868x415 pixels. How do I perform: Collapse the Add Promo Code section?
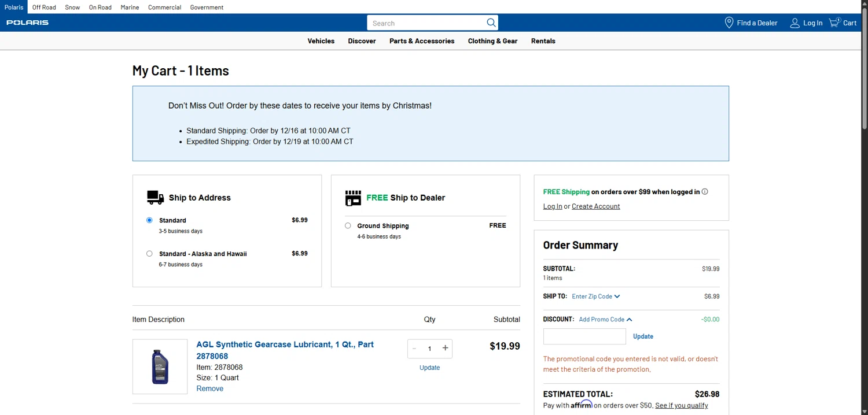point(605,320)
